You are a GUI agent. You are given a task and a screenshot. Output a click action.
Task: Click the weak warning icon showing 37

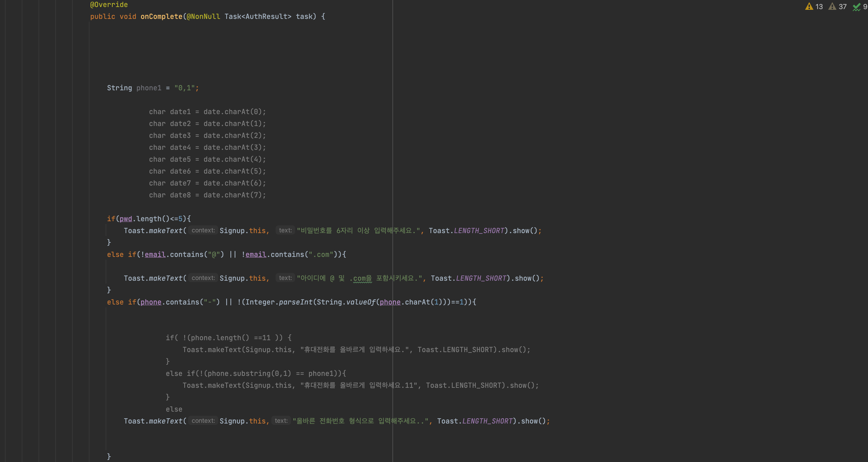(x=832, y=7)
